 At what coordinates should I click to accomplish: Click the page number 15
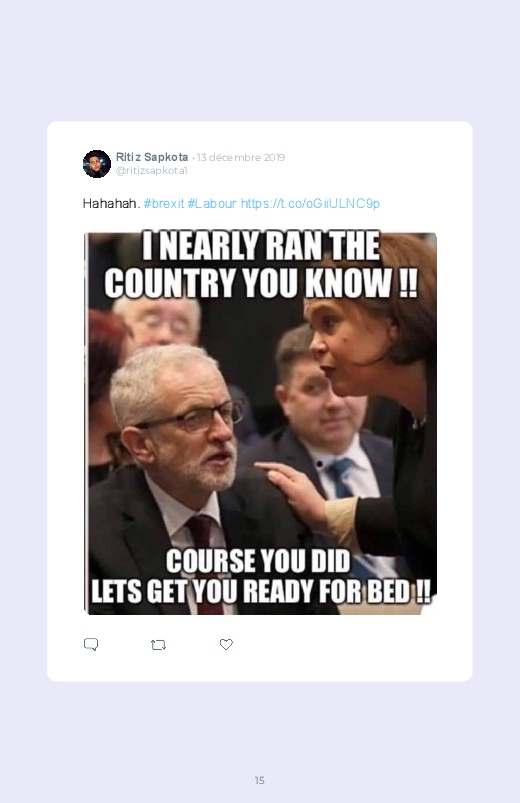click(x=260, y=780)
